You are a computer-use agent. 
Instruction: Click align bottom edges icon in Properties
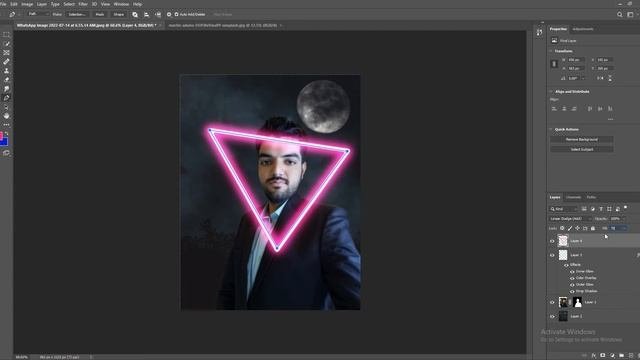click(610, 109)
